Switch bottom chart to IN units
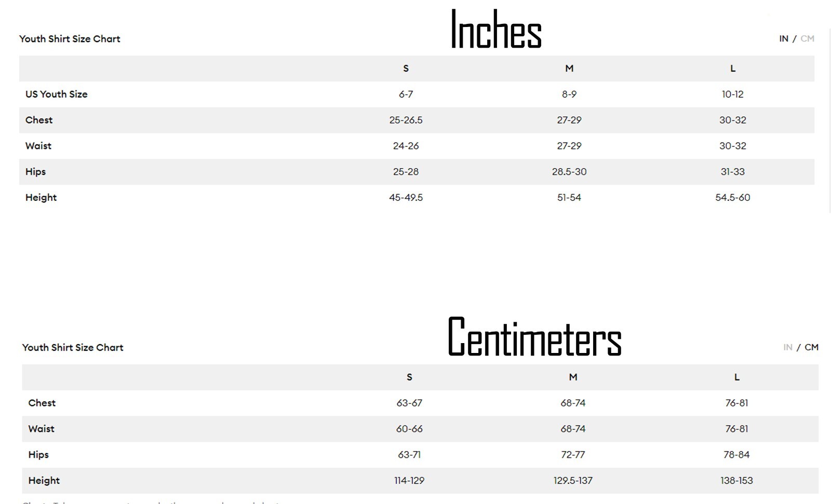 point(788,347)
